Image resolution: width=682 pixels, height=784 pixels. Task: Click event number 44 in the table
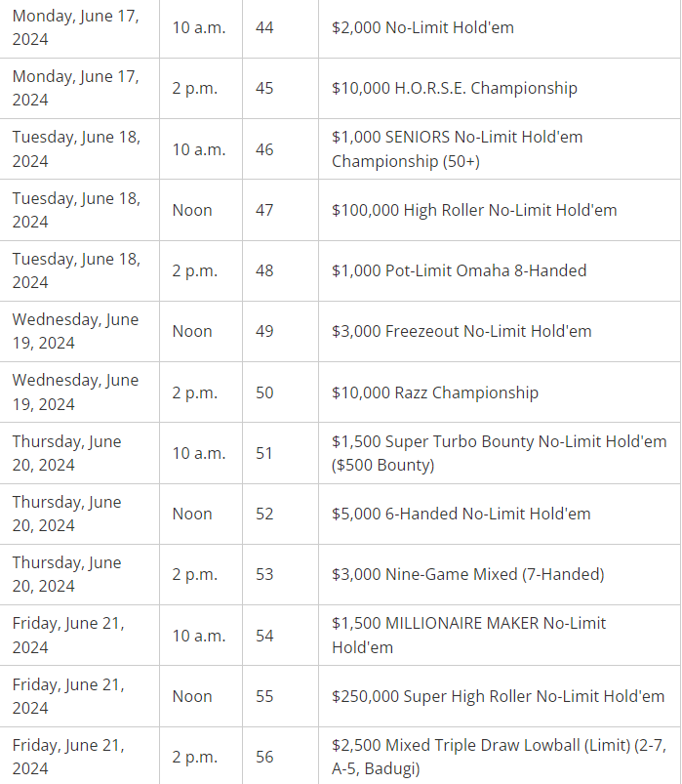(x=264, y=27)
